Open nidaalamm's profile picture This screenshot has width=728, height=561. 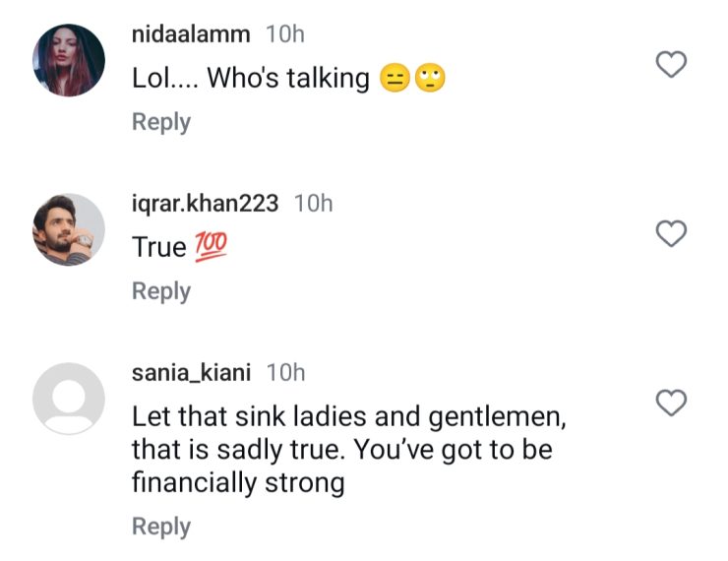(69, 61)
